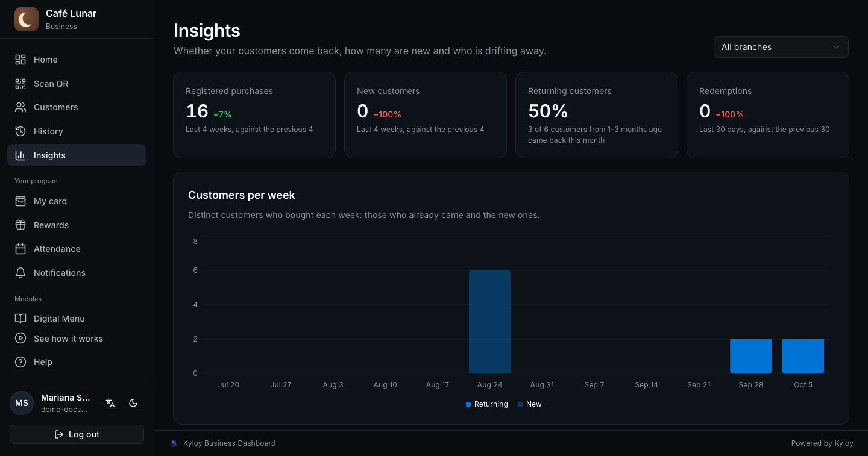Open the Customers menu item label
This screenshot has height=456, width=868.
(56, 107)
